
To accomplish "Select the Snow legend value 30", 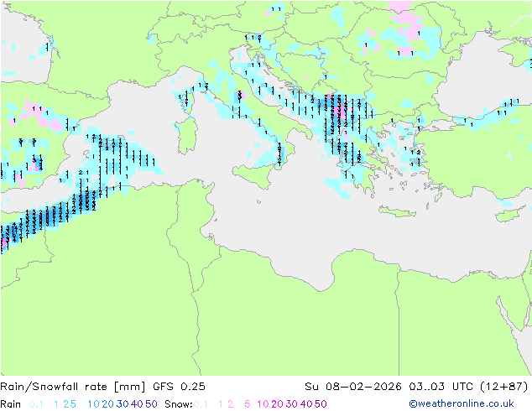I will 292,404.
